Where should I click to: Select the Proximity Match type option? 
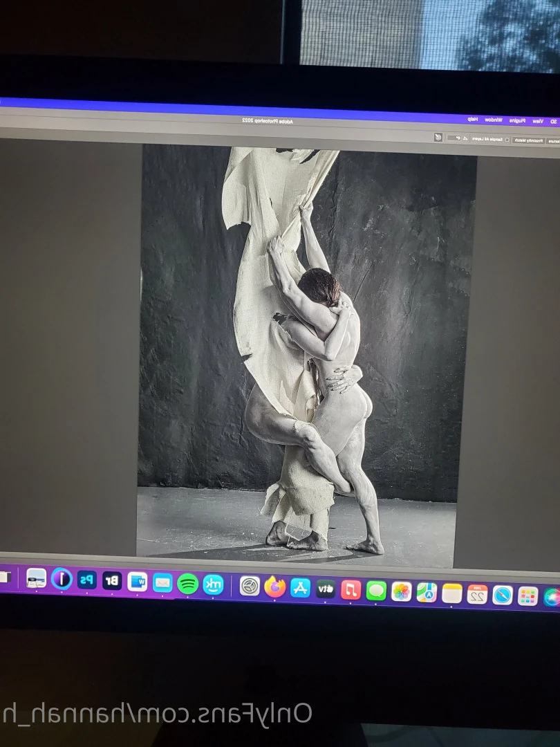529,140
